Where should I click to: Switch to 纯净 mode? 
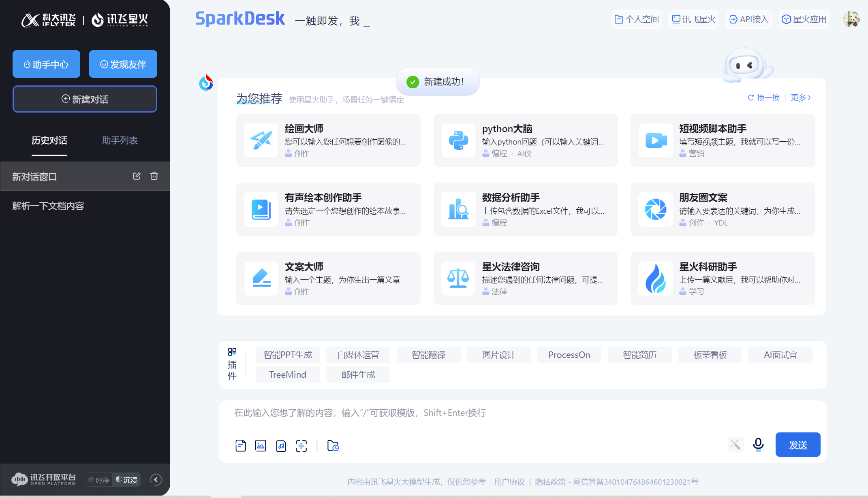click(x=99, y=480)
